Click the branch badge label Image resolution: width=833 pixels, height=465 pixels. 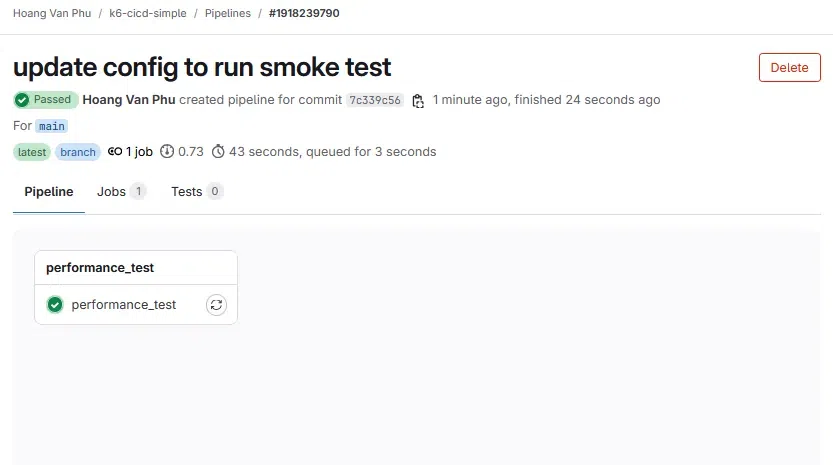pos(78,152)
